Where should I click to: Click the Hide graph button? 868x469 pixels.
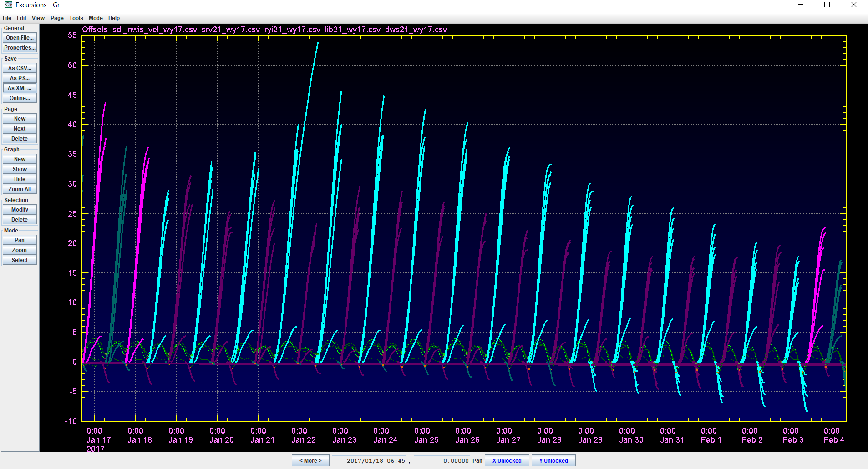(x=20, y=179)
